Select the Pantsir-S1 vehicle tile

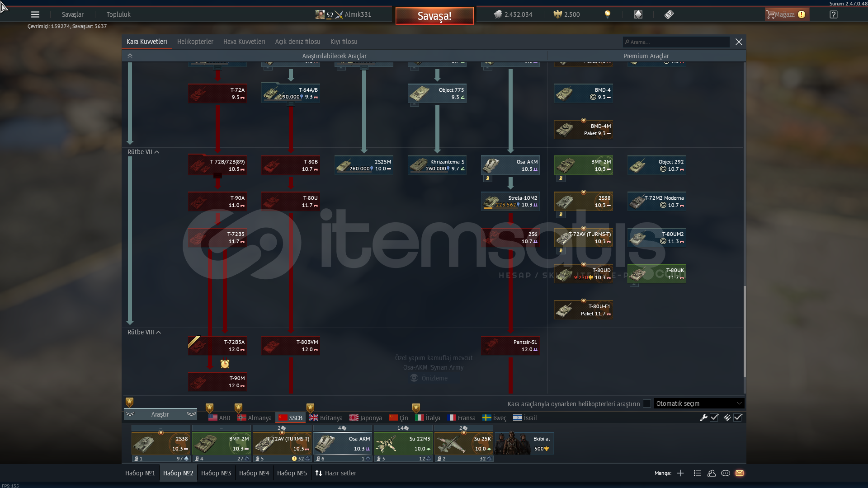click(x=510, y=346)
